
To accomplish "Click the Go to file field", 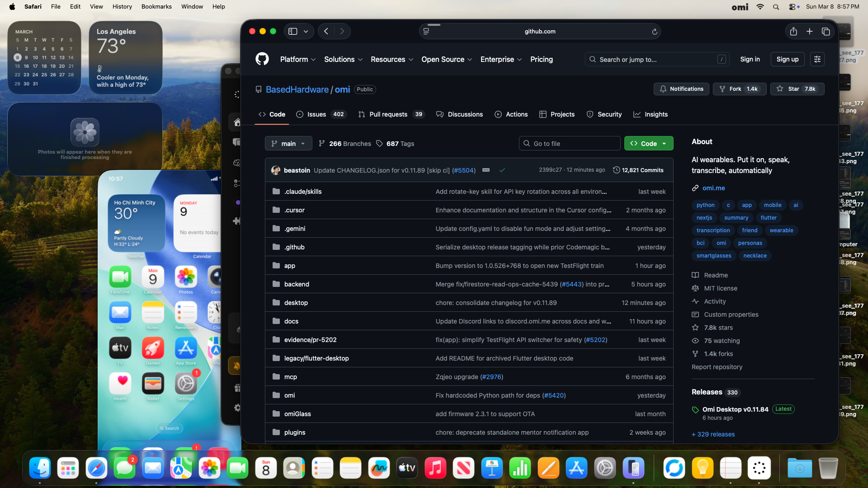I will pyautogui.click(x=570, y=143).
